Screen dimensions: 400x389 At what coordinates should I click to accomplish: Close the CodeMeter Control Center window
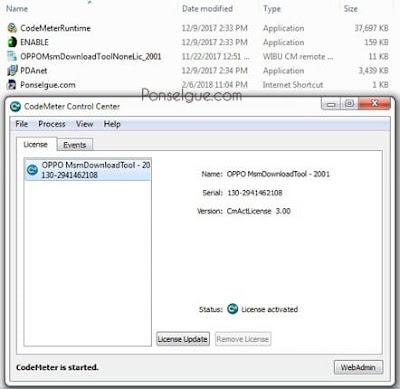pyautogui.click(x=374, y=103)
